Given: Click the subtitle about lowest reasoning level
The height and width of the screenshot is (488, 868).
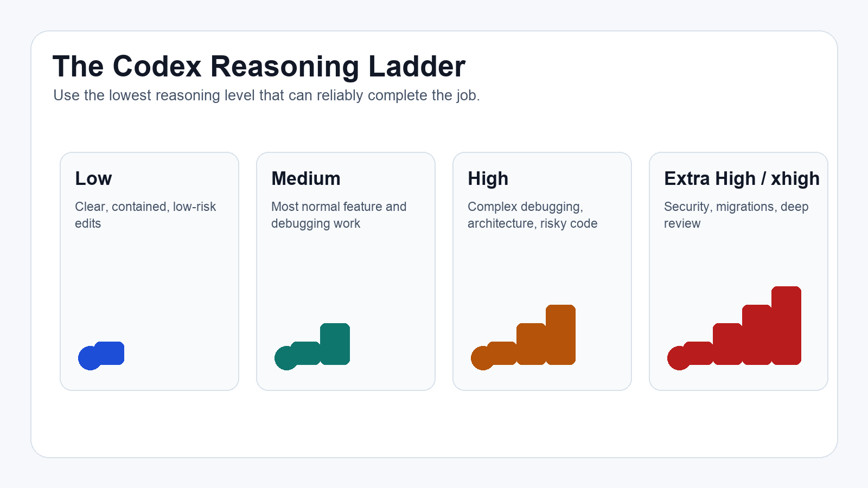Looking at the screenshot, I should [x=266, y=95].
